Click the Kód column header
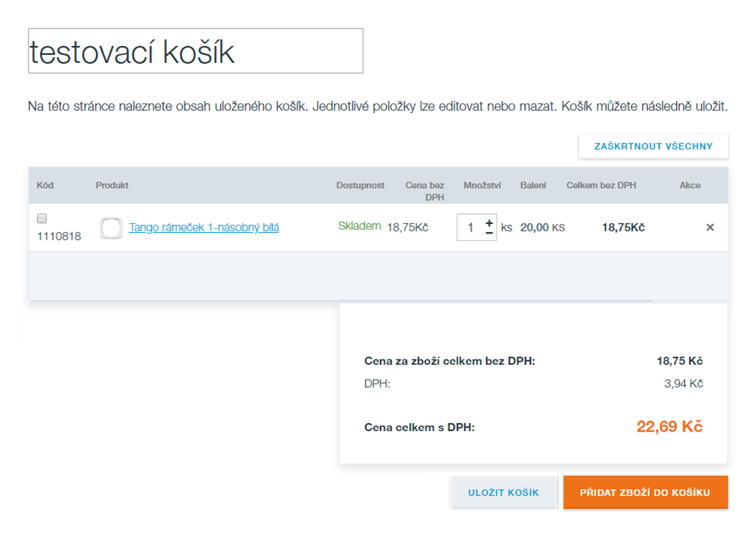The image size is (756, 536). click(45, 185)
